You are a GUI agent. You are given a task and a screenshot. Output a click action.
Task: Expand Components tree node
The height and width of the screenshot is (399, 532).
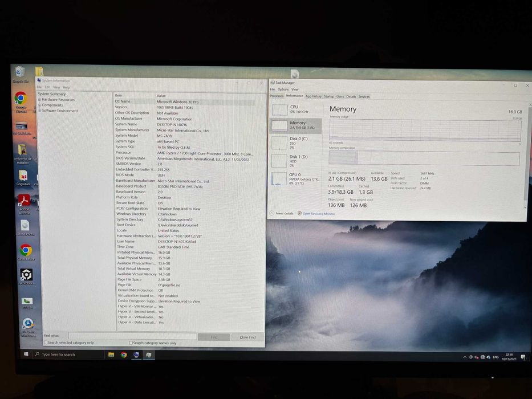(x=39, y=105)
